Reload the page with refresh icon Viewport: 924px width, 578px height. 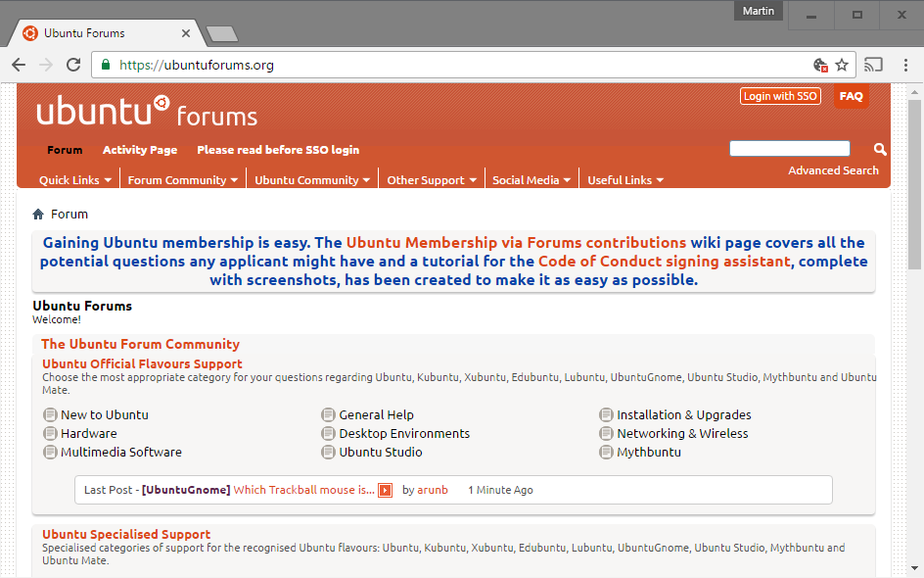(73, 65)
